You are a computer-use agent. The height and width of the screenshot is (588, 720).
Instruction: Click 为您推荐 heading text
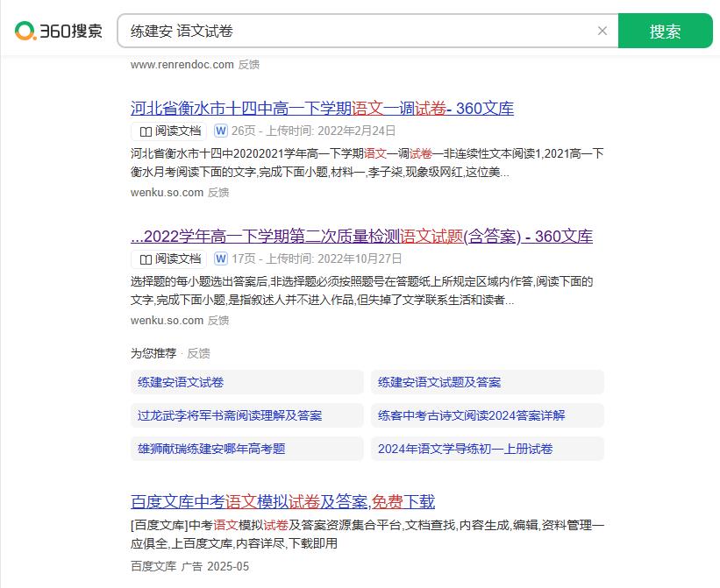click(x=153, y=353)
